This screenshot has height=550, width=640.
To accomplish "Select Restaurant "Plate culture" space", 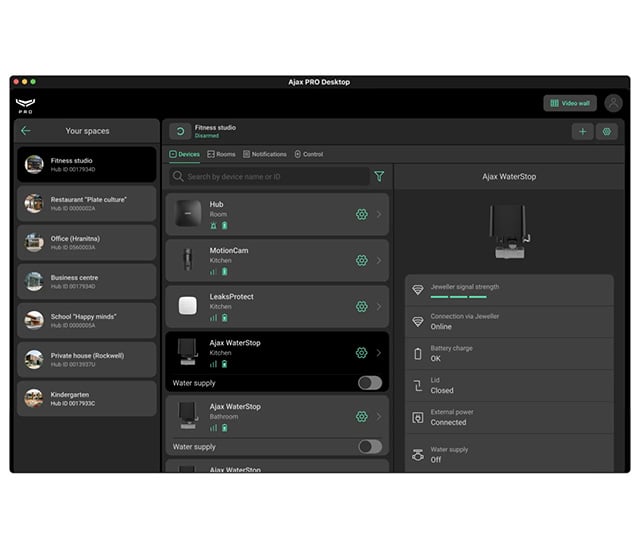I will (x=87, y=203).
